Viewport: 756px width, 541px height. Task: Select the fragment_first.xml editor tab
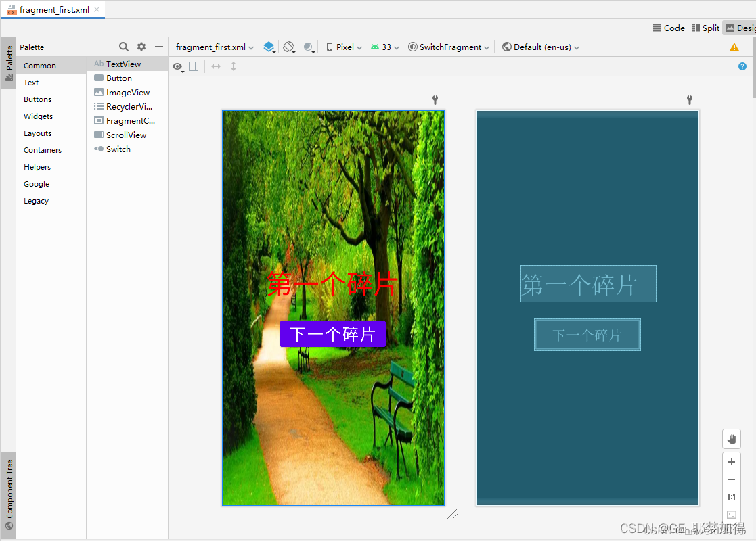pyautogui.click(x=53, y=9)
